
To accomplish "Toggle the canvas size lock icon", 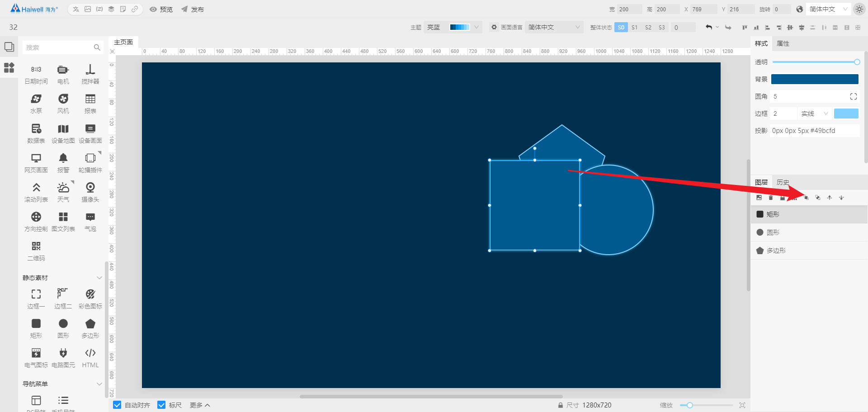I will point(561,405).
